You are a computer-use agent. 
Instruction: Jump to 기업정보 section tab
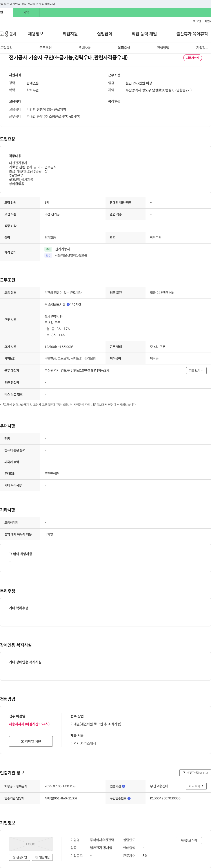coord(202,48)
